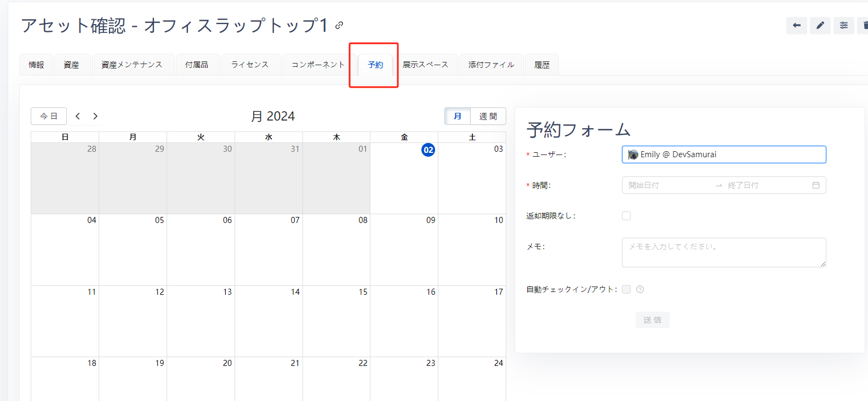
Task: Go to next month with right chevron
Action: tap(95, 116)
